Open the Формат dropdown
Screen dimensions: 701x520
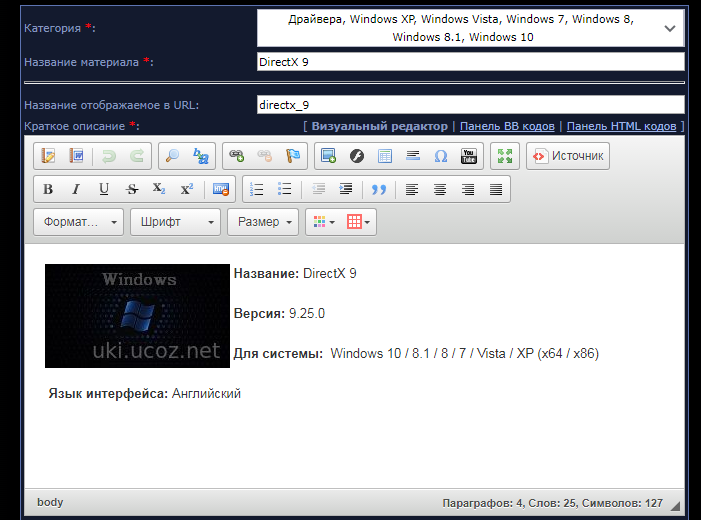pos(78,222)
